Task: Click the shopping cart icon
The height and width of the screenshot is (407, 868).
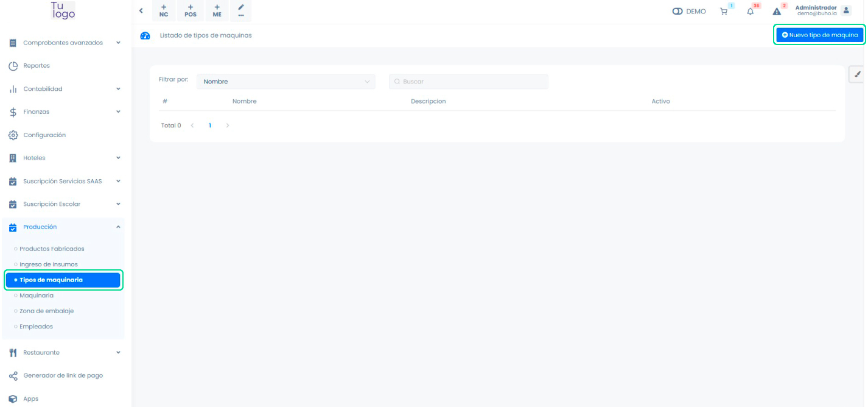Action: (724, 12)
